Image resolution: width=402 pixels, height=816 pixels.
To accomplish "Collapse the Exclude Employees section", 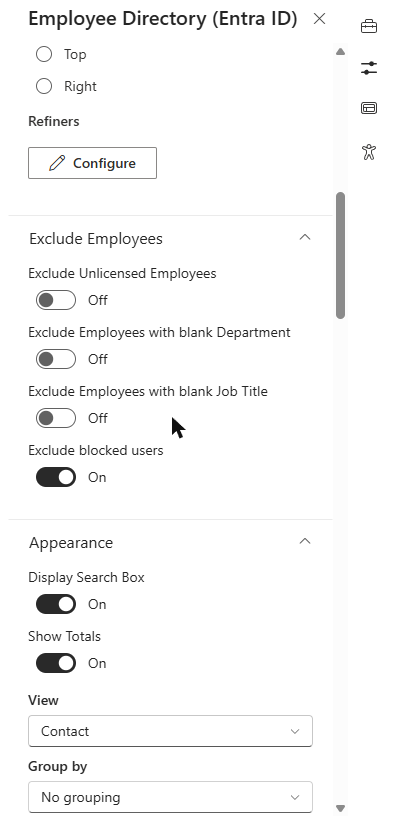I will pos(305,237).
